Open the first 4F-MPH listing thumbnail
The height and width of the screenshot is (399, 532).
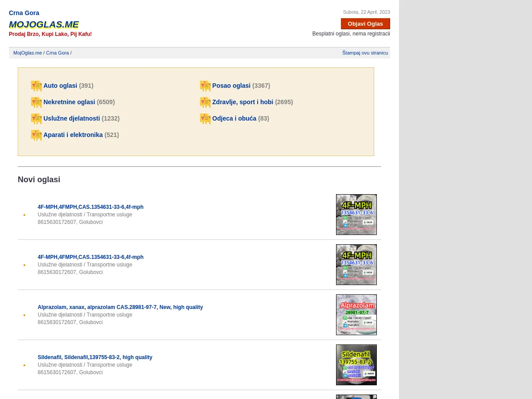click(x=356, y=215)
